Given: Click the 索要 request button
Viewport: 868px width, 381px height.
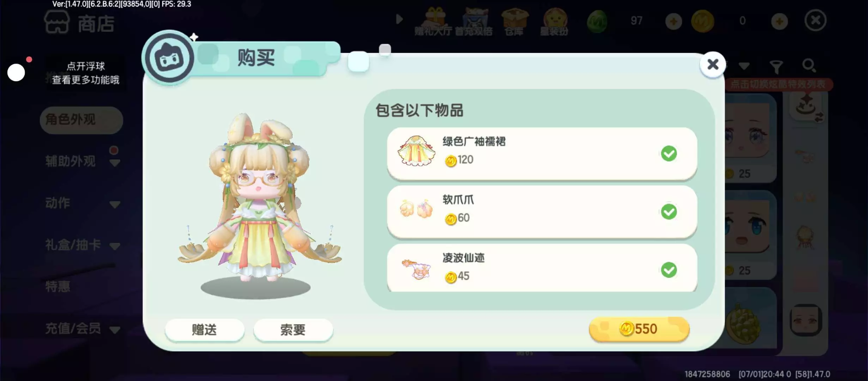Looking at the screenshot, I should click(293, 329).
